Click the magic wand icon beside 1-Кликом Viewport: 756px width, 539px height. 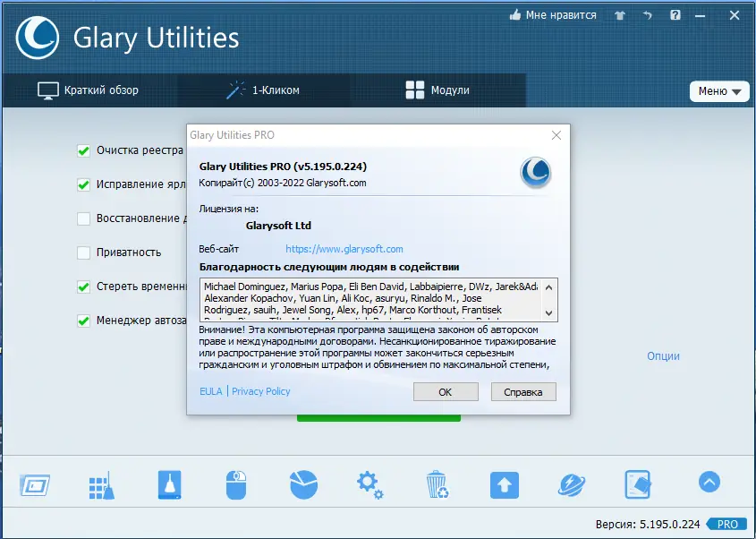236,90
